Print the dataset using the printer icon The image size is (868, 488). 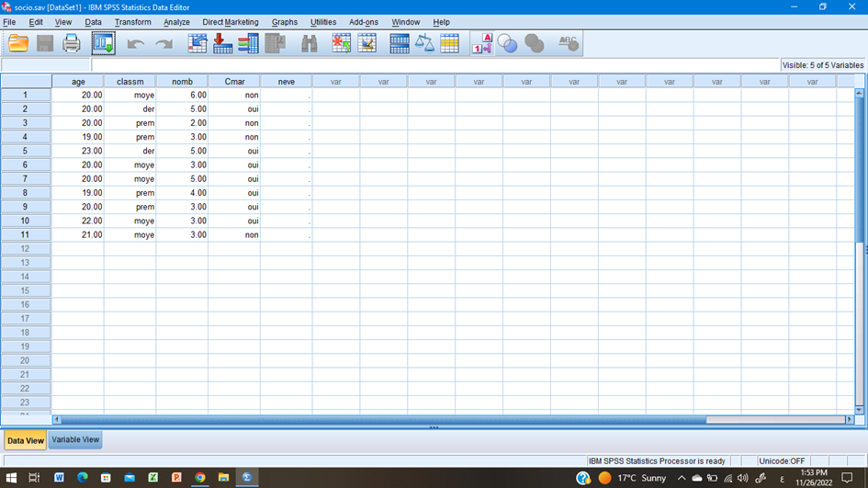[72, 43]
